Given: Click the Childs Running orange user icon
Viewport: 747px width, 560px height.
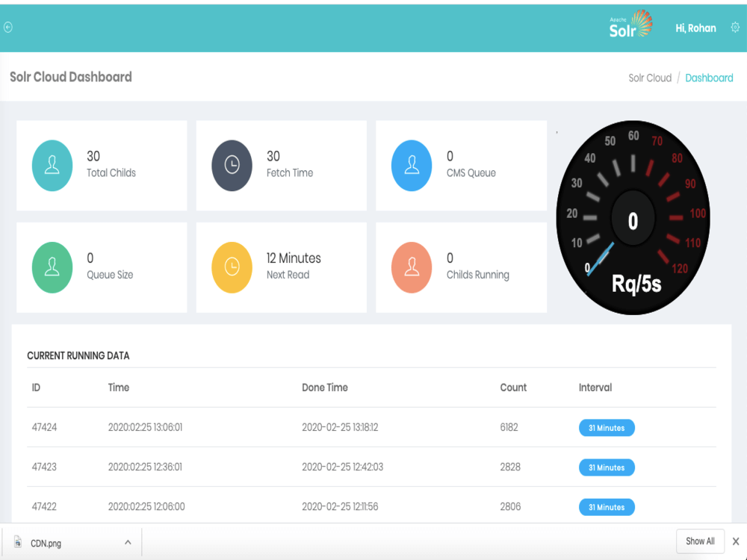Looking at the screenshot, I should tap(412, 267).
